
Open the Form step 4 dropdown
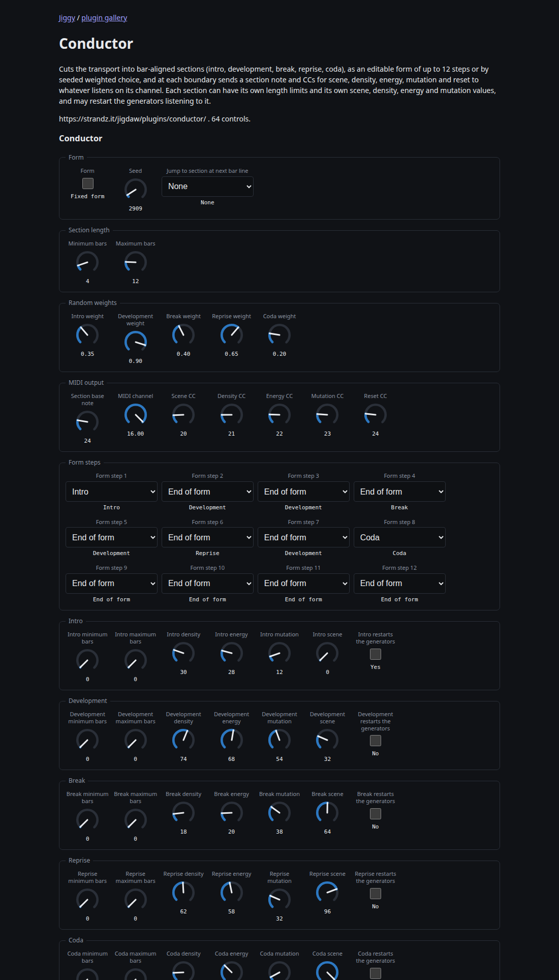[x=399, y=492]
